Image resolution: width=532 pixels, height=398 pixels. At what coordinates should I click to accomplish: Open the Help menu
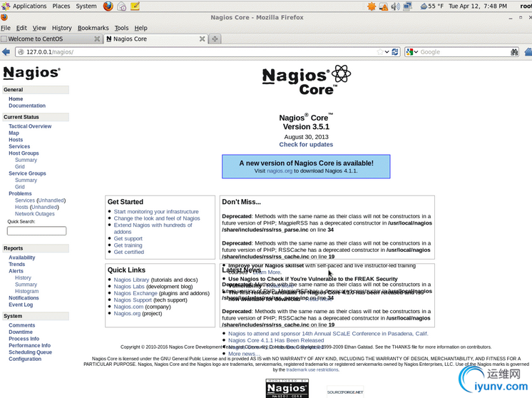coord(140,28)
